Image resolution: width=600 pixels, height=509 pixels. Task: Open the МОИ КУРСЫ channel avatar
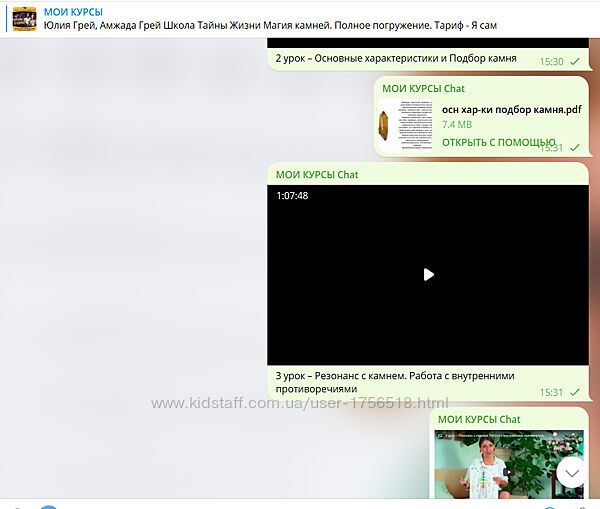point(24,18)
